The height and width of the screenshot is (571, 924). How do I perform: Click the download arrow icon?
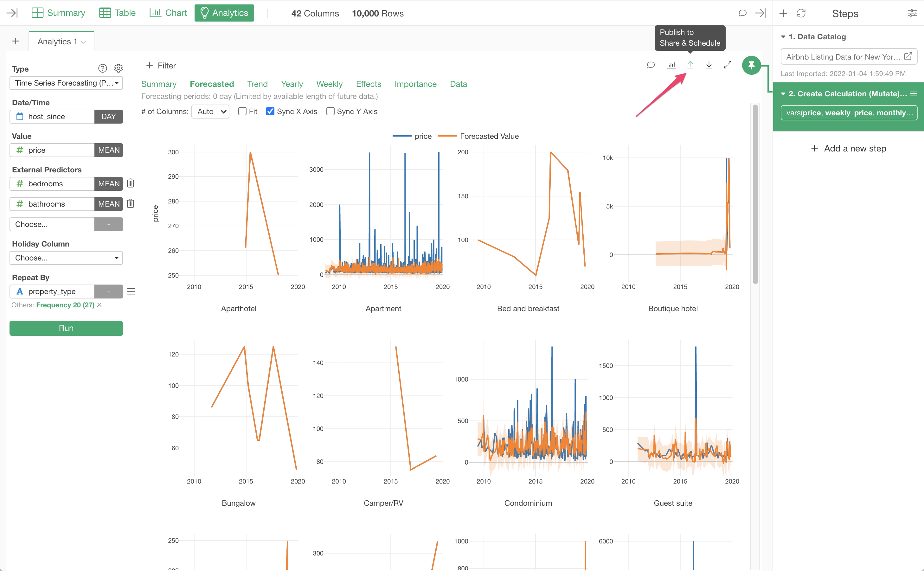click(x=709, y=65)
